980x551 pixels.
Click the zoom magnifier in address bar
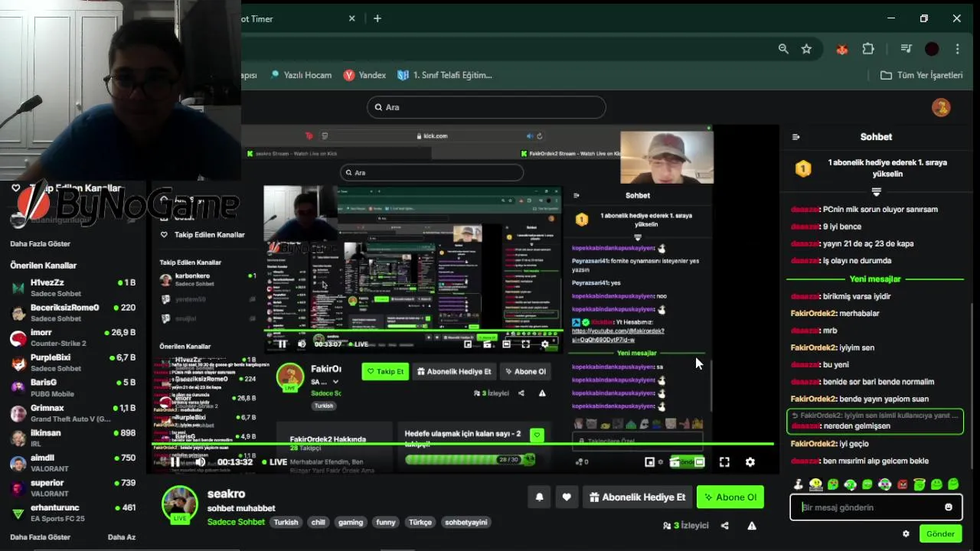point(783,49)
